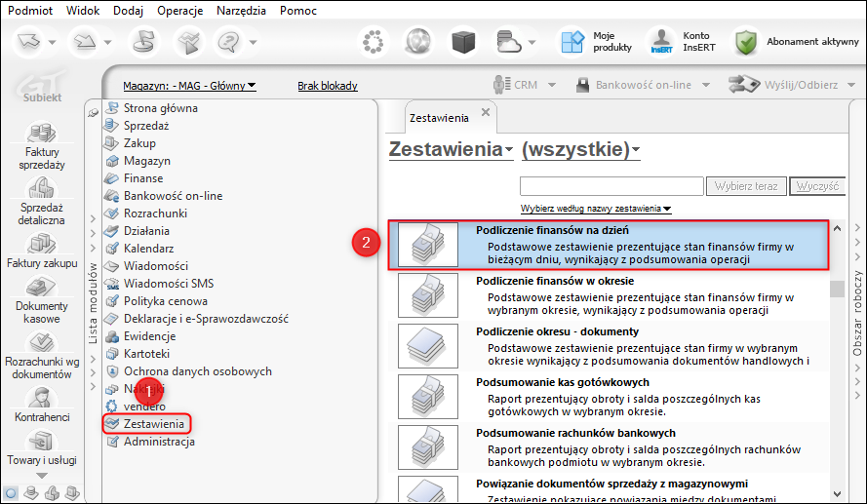Open Dokumenty kasowe shortcut icon
Image resolution: width=867 pixels, height=504 pixels.
tap(42, 287)
